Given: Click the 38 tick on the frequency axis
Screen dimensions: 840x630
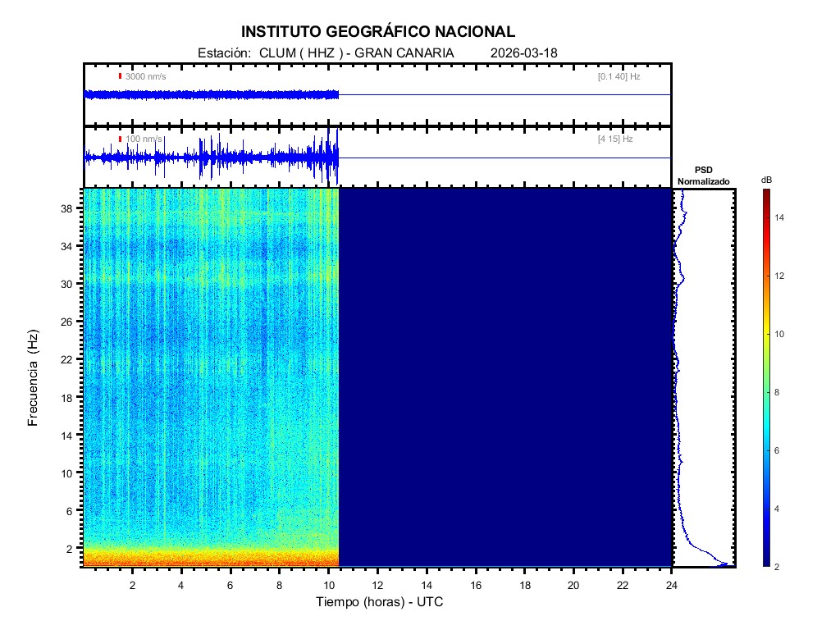Looking at the screenshot, I should click(72, 209).
